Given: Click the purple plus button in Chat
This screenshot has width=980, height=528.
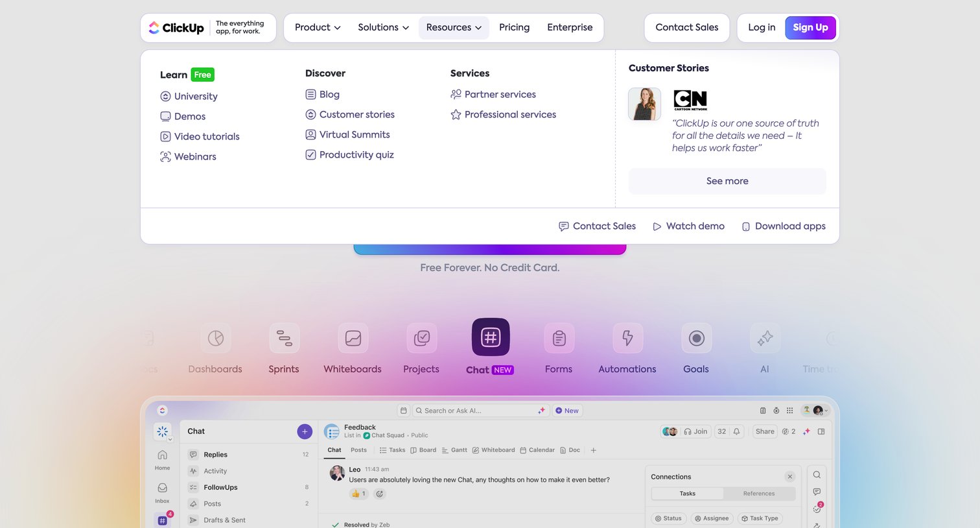Looking at the screenshot, I should pyautogui.click(x=305, y=431).
